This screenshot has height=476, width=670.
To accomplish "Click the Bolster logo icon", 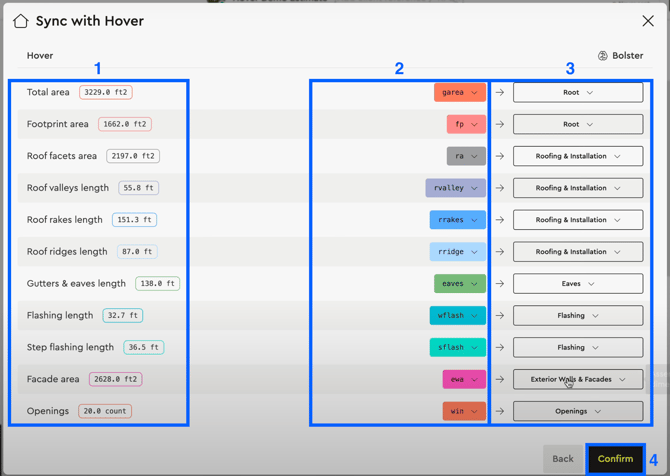I will click(x=603, y=56).
